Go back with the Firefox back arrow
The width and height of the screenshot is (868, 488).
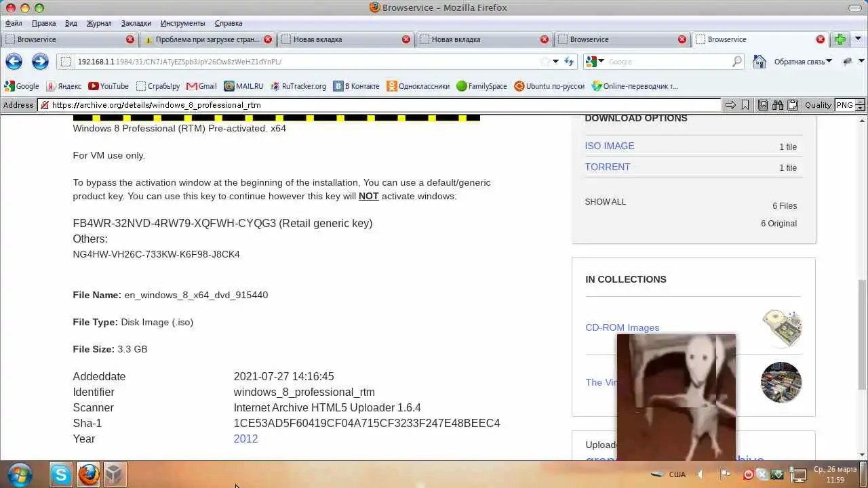tap(14, 62)
